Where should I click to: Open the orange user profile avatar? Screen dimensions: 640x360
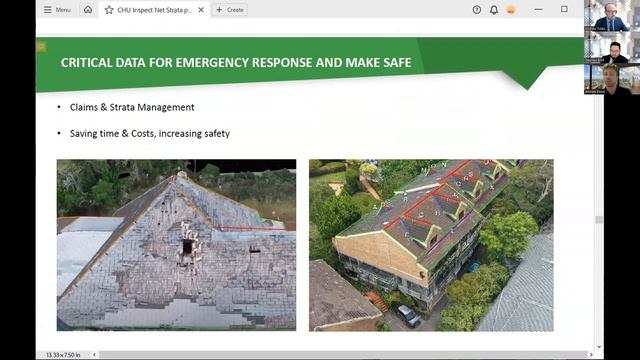511,10
